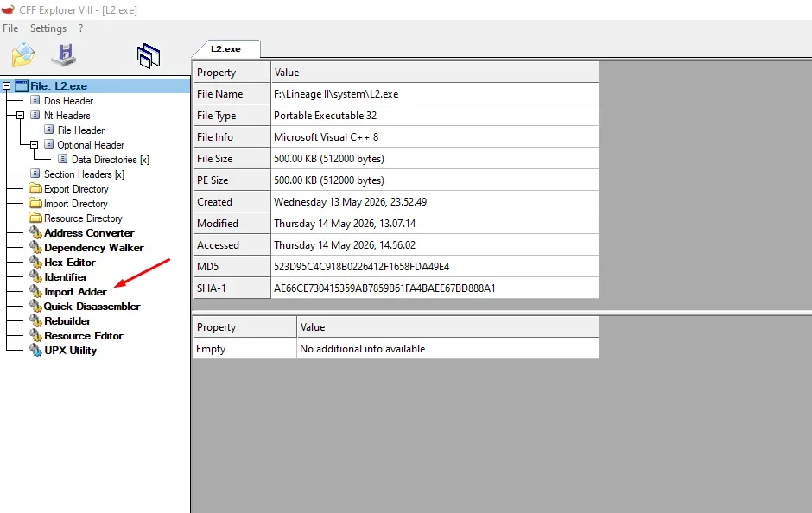Open the Import Adder tool

[76, 291]
